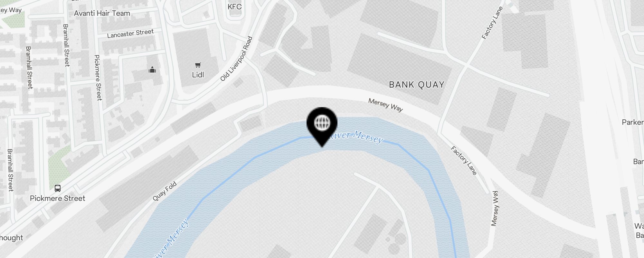Viewport: 644px width, 258px height.
Task: Click the vertical Mersey Way label
Action: tap(495, 208)
